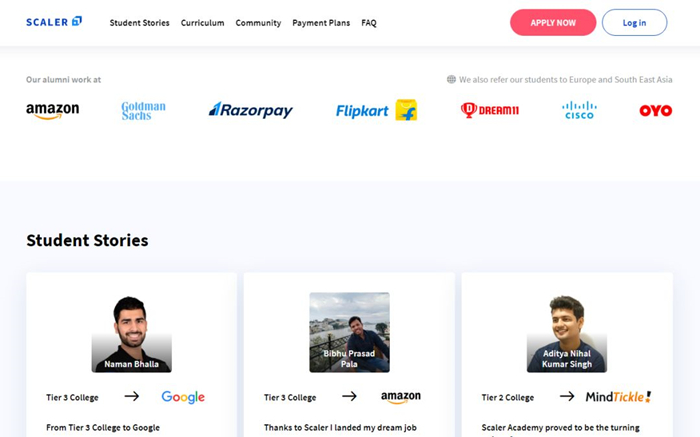700x437 pixels.
Task: Click Google logo in Naman Bhalla card
Action: pyautogui.click(x=183, y=397)
